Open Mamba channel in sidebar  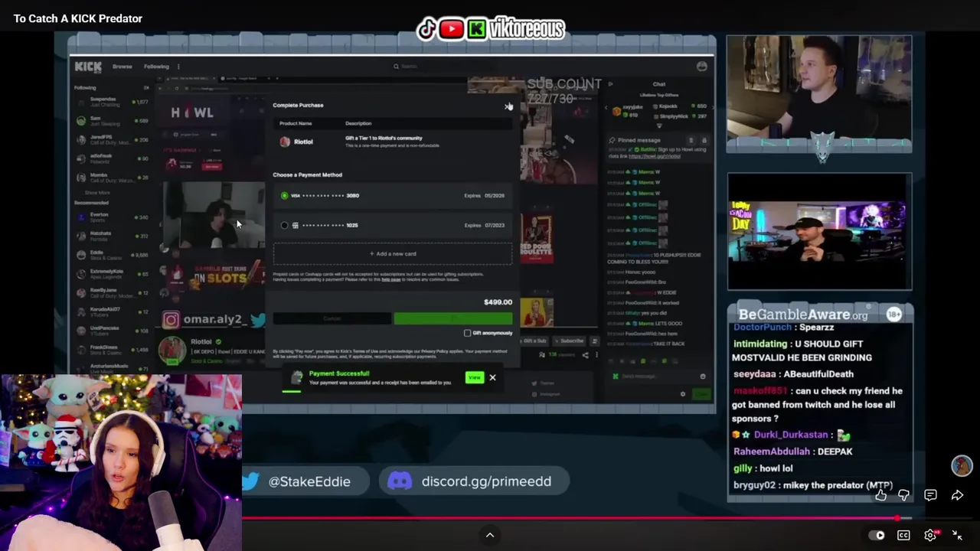[112, 177]
